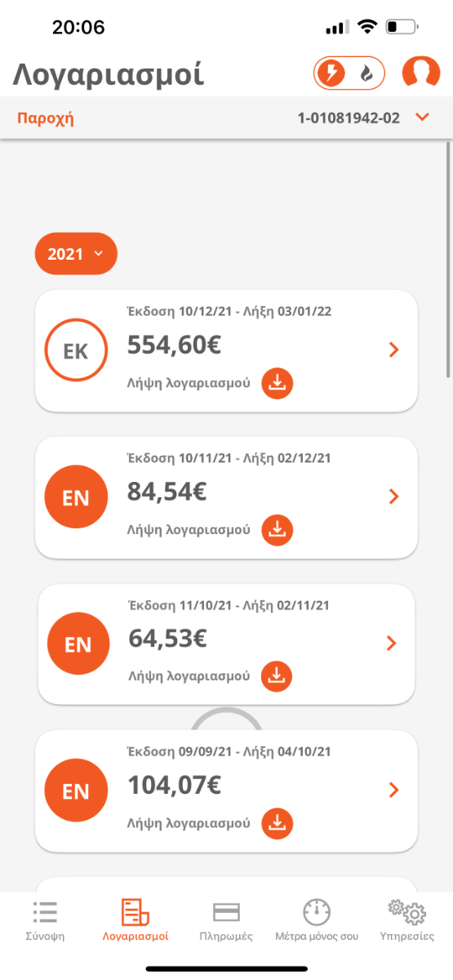Image resolution: width=453 pixels, height=980 pixels.
Task: Tap the EK badge on the 554,60€ bill
Action: 76,350
